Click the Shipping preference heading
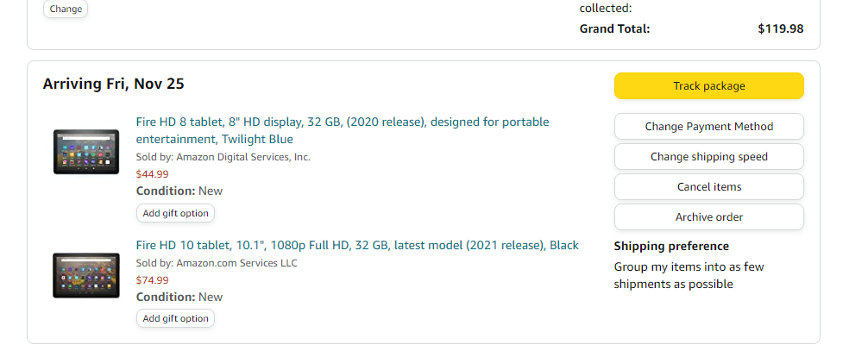The image size is (868, 351). tap(671, 247)
